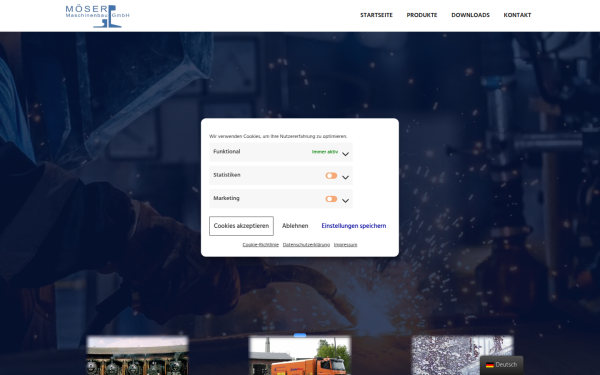The height and width of the screenshot is (375, 600).
Task: Click the Cookies akzeptieren button
Action: 241,226
